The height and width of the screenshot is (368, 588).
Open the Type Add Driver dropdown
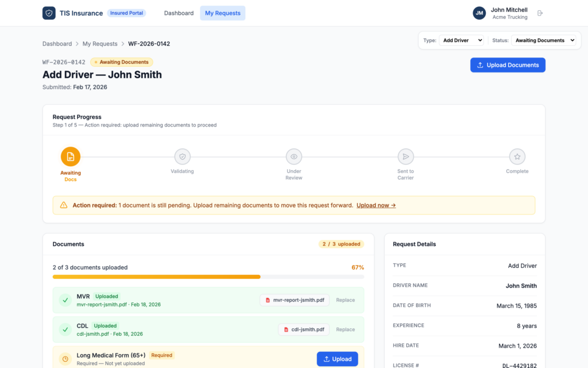[x=462, y=40]
